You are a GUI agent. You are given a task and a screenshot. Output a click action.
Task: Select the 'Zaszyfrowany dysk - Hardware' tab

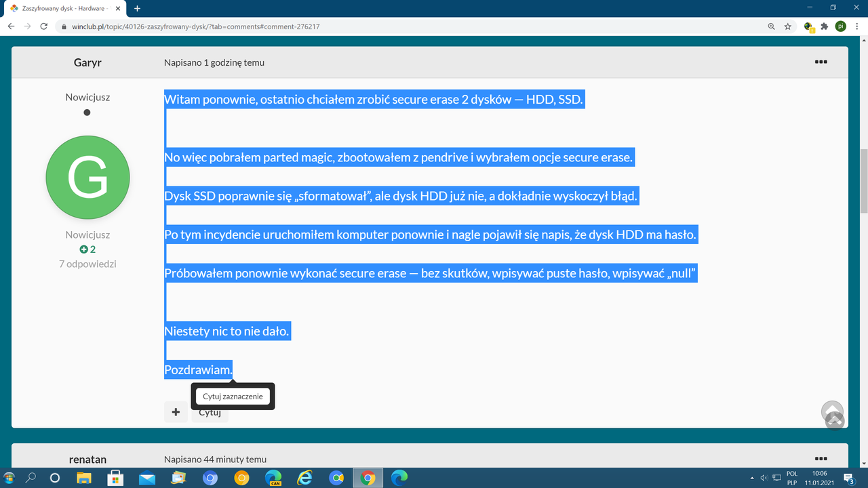pos(65,8)
